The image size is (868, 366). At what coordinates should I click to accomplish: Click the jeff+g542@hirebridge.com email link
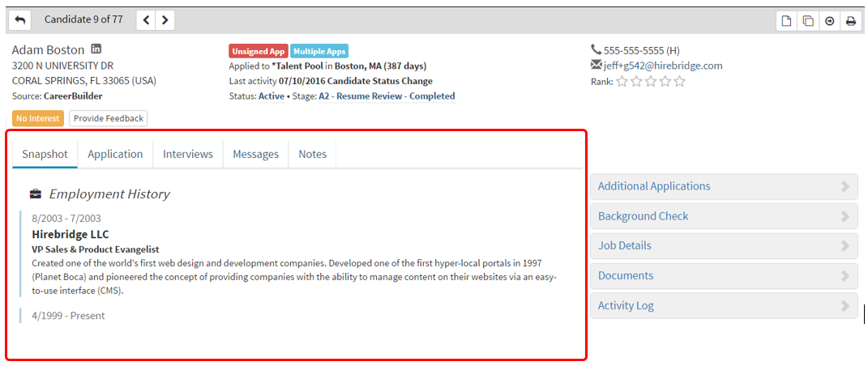click(x=662, y=66)
